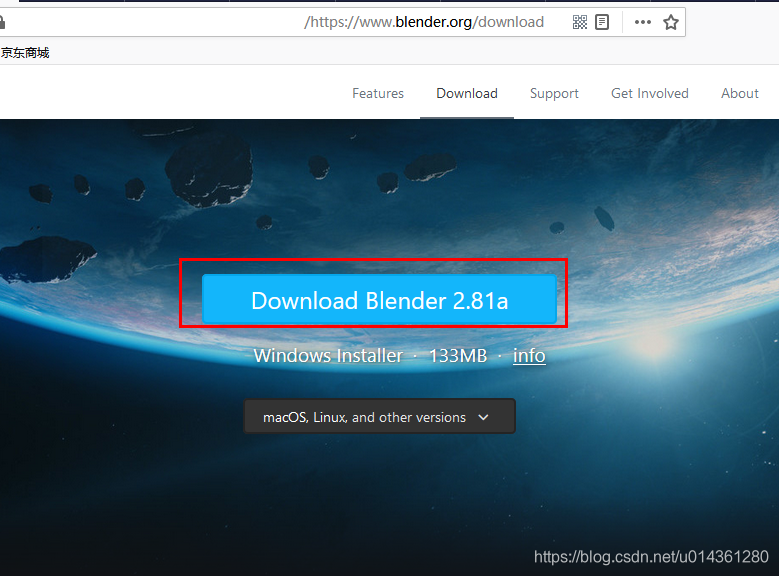Open page actions three-dots menu

[x=642, y=22]
